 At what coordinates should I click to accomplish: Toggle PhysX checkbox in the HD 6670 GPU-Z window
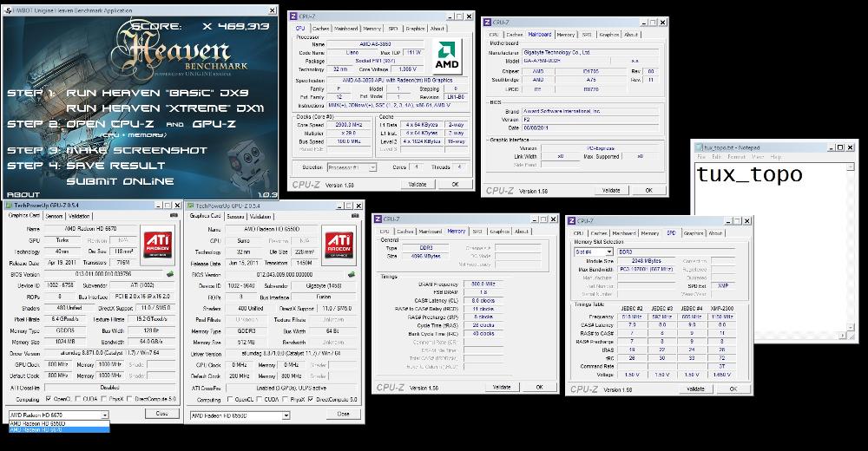pos(104,399)
